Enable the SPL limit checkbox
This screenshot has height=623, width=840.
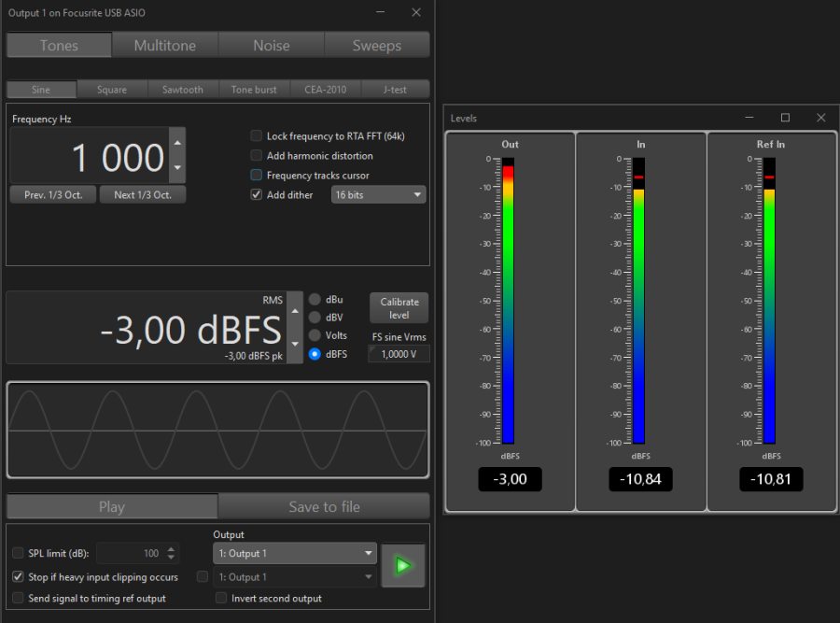tap(18, 553)
